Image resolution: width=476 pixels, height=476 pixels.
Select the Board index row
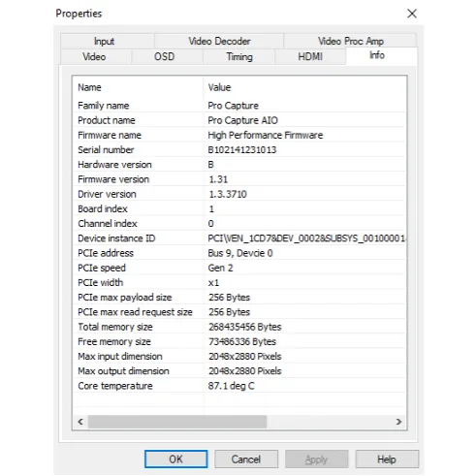coord(239,208)
